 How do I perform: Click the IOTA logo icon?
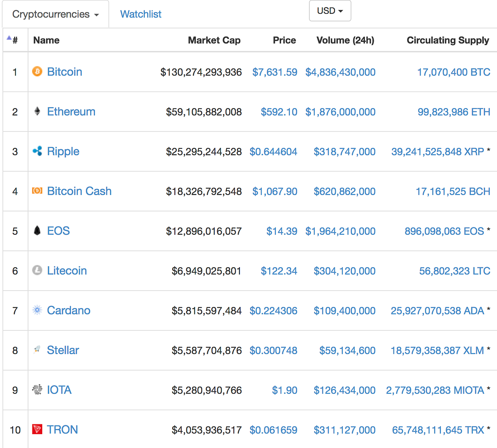[37, 390]
